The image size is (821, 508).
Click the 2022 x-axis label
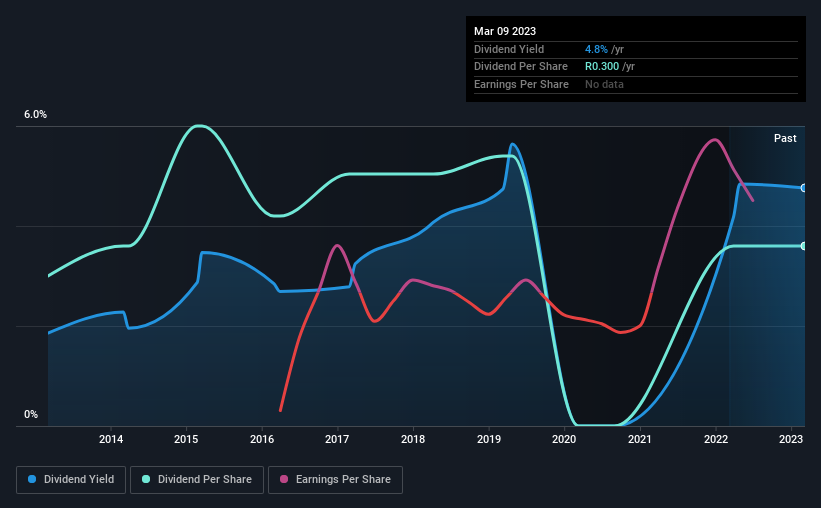point(716,439)
